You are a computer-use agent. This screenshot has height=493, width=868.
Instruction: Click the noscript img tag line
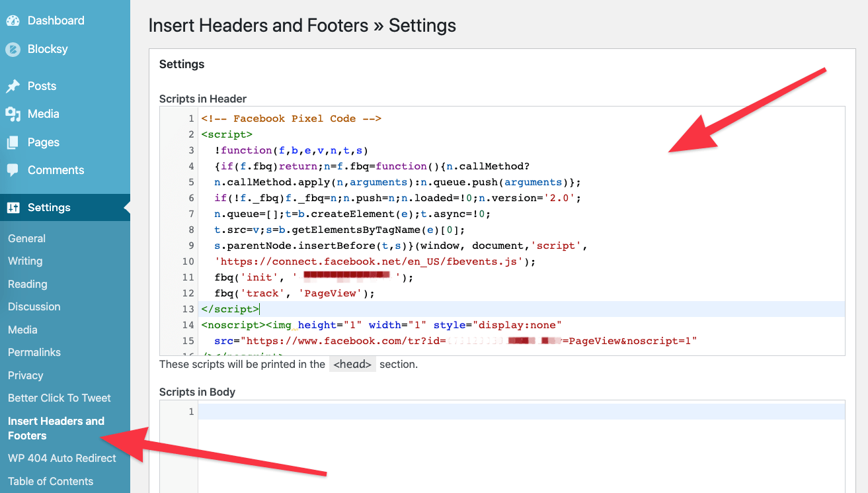click(x=381, y=325)
